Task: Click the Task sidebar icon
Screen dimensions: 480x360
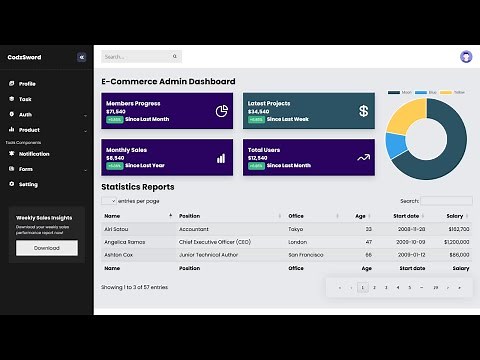Action: (x=12, y=99)
